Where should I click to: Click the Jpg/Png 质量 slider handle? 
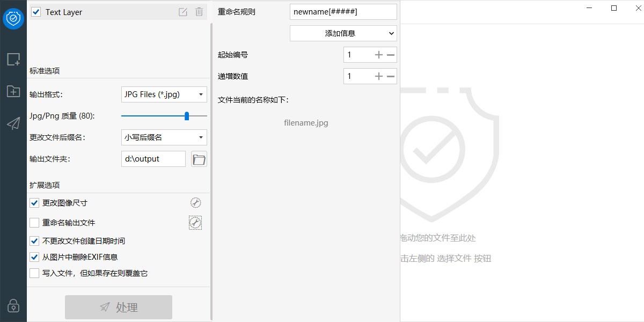point(187,116)
